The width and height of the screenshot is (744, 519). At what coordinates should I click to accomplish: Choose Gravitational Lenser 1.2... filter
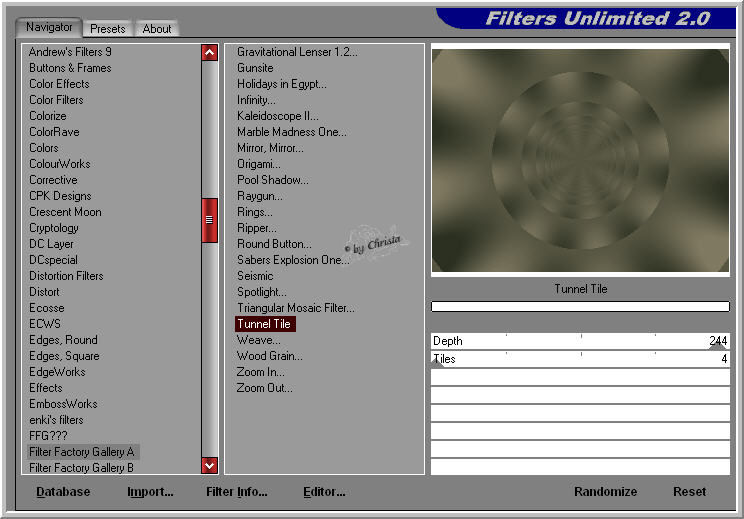[297, 52]
